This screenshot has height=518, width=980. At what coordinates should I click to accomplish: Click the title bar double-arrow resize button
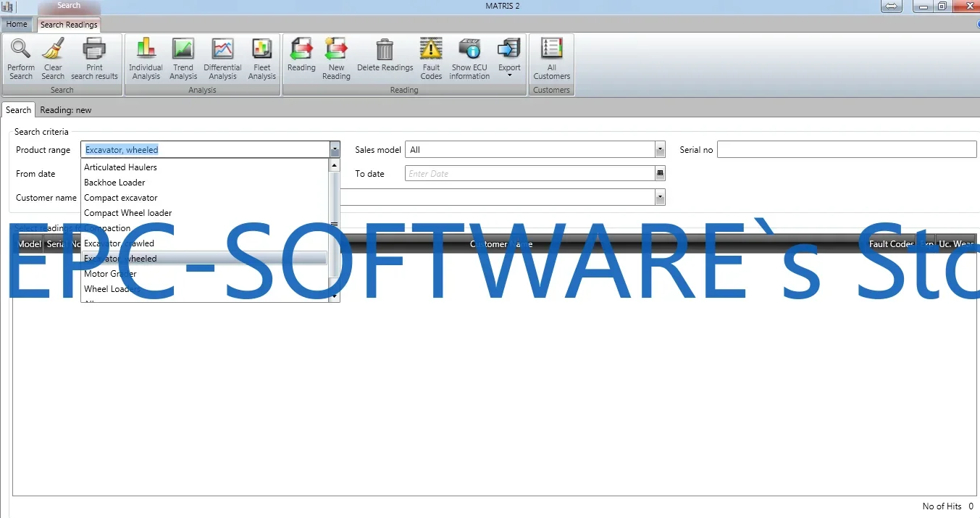(892, 7)
